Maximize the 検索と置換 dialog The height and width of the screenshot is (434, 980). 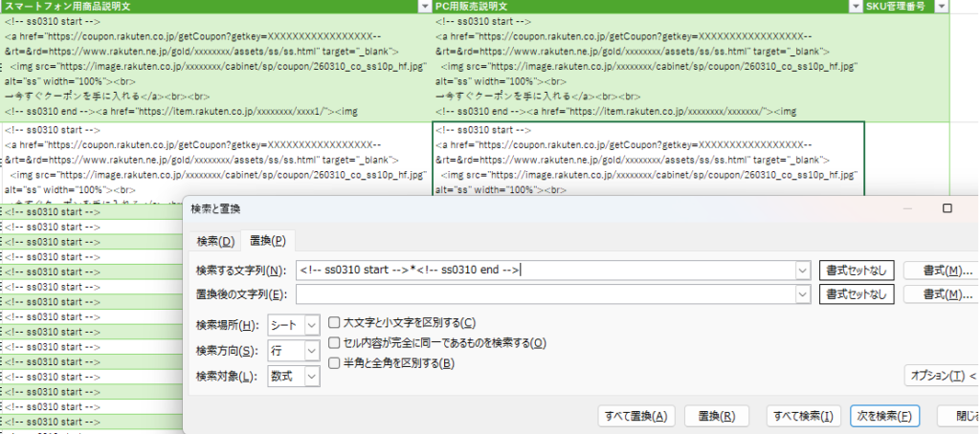point(947,208)
